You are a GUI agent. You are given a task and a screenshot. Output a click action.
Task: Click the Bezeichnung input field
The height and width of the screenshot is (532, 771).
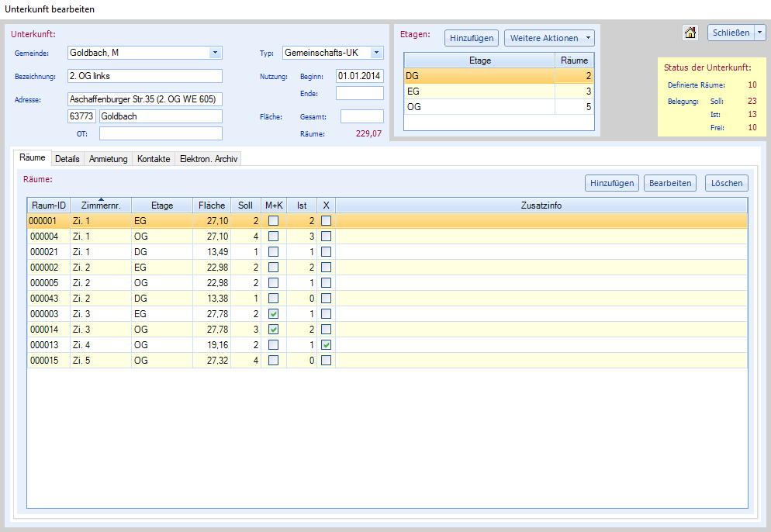pos(144,76)
